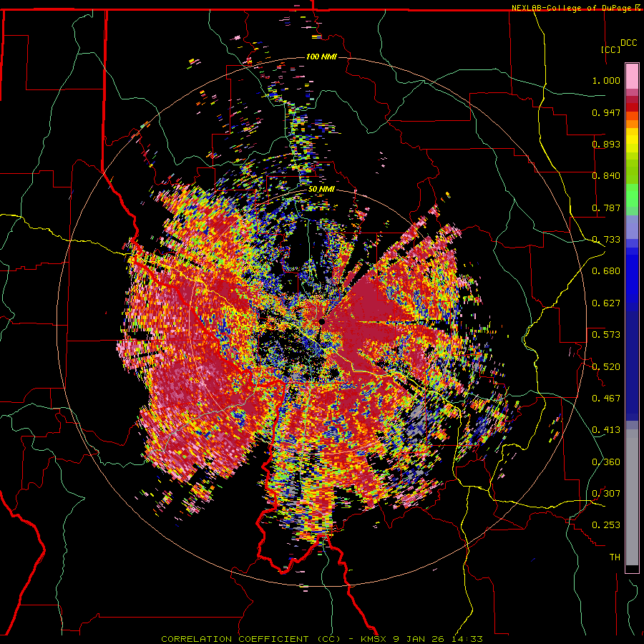Screen dimensions: 644x644
Task: Click the KMSX station identifier
Action: [374, 639]
